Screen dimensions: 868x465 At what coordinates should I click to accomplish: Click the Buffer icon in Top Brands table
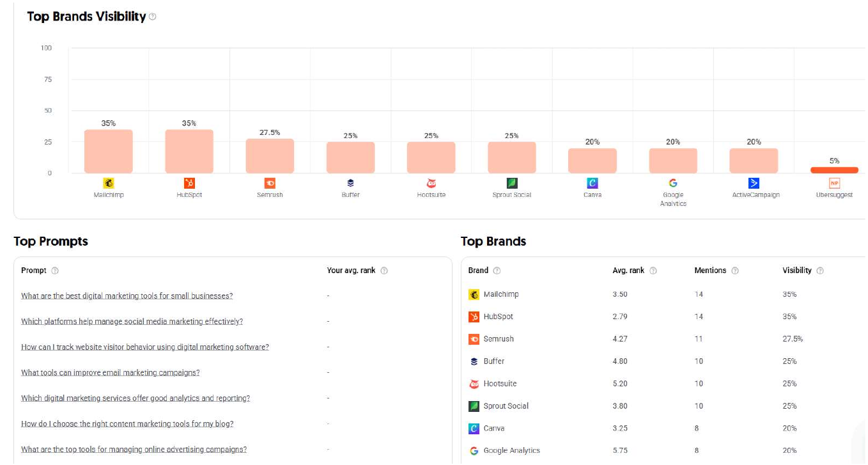point(474,361)
